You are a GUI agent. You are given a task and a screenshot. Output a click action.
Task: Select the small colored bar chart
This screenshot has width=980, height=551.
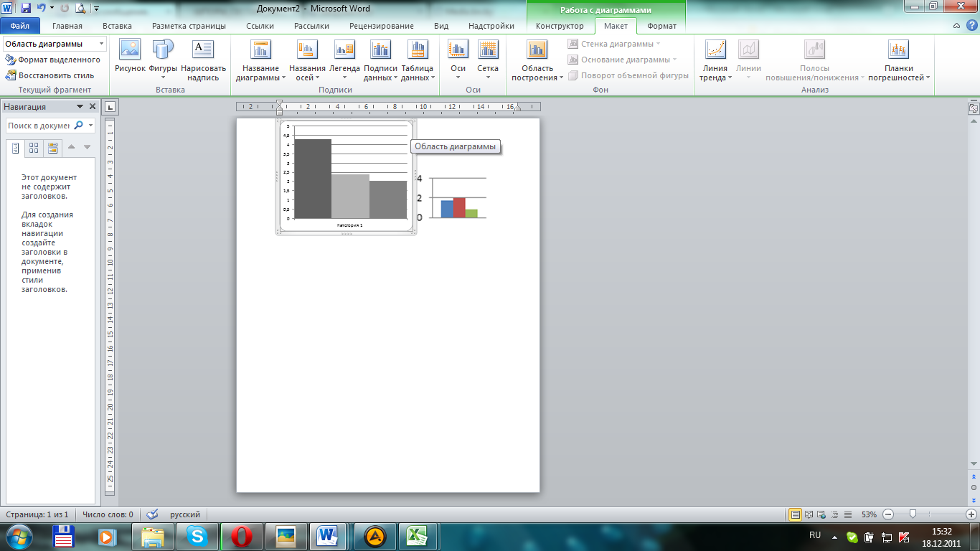pos(452,198)
